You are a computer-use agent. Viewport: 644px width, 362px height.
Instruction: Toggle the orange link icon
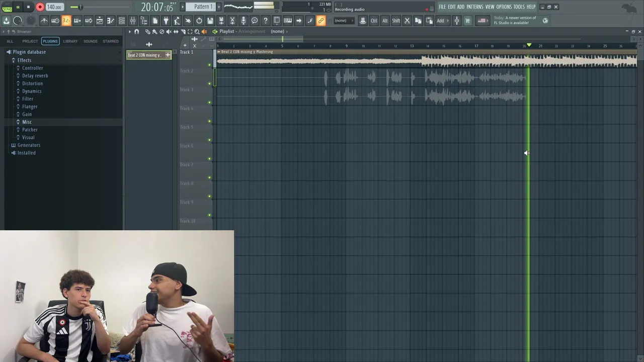coord(321,21)
